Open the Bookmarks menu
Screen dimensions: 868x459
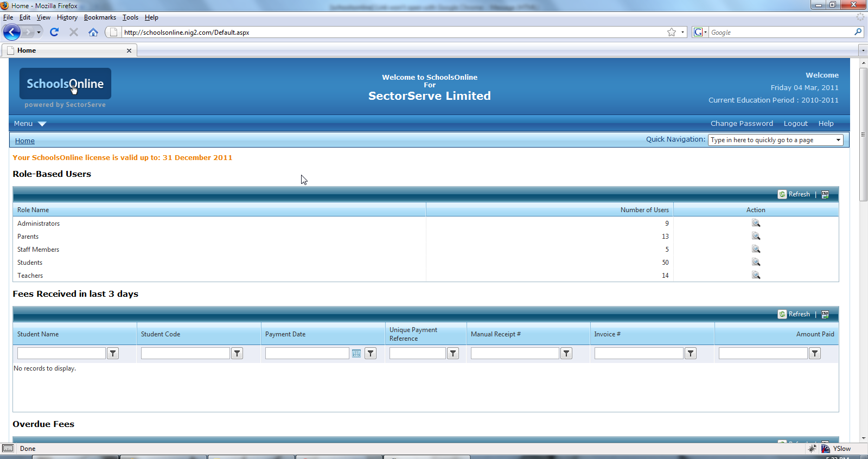pos(100,17)
